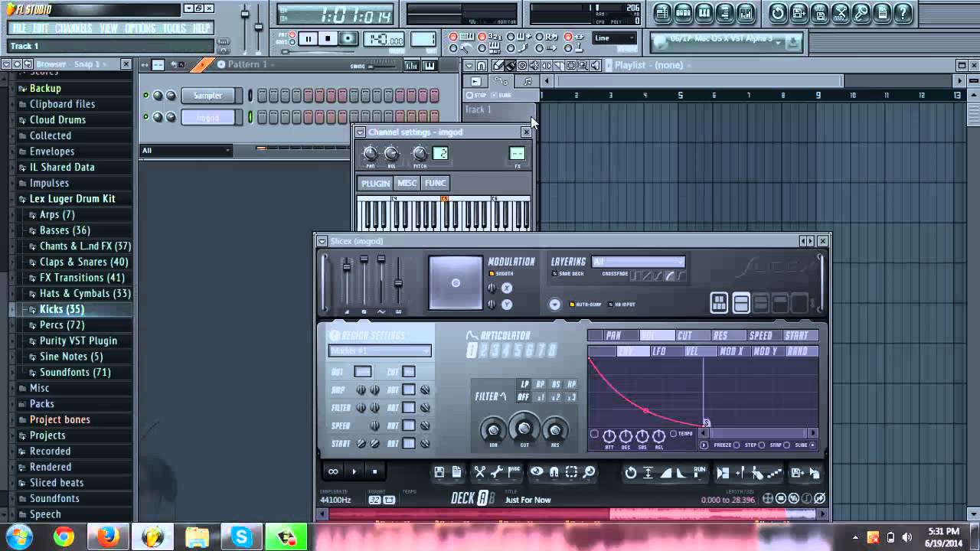The width and height of the screenshot is (980, 551).
Task: Select the playlist draw pencil tool
Action: click(x=498, y=65)
